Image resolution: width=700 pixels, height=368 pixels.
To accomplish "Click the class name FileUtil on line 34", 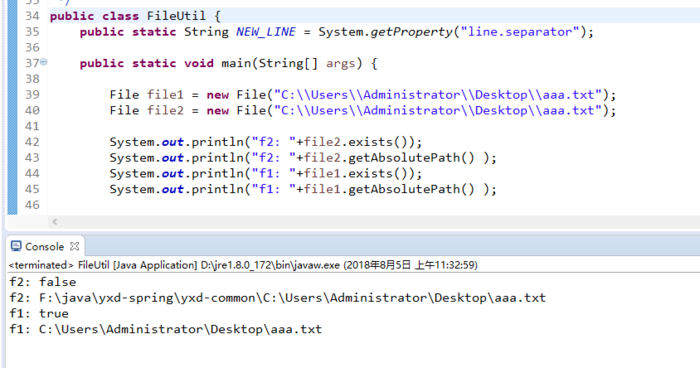I will (x=176, y=16).
